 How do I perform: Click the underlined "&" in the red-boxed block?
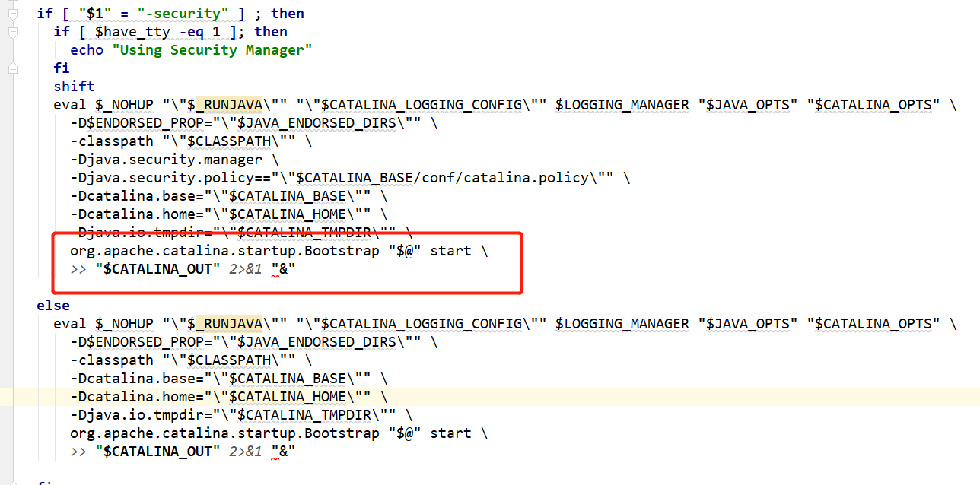[x=283, y=269]
